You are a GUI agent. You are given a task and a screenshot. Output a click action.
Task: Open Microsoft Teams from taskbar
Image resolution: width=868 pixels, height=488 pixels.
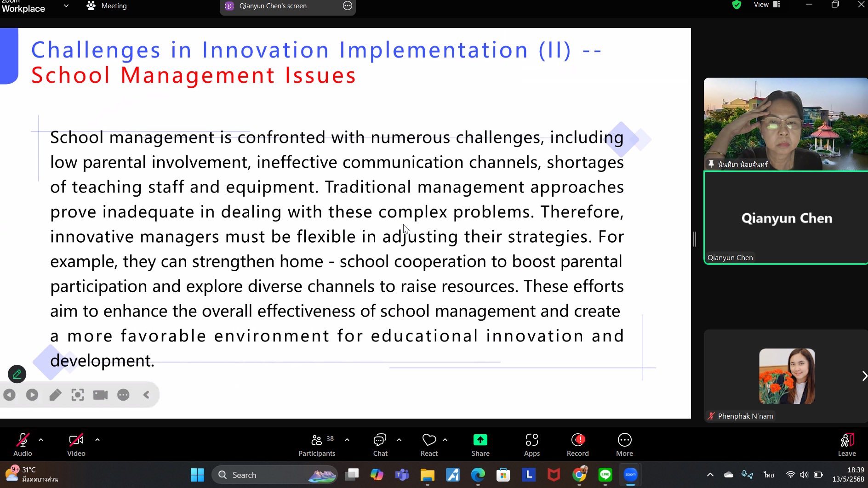(402, 475)
